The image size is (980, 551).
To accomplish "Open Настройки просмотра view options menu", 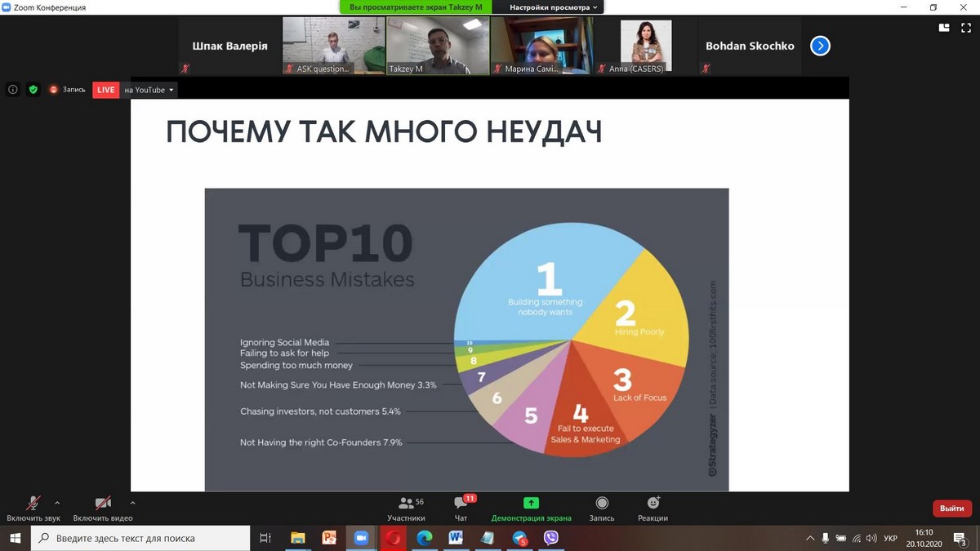I will pos(554,7).
